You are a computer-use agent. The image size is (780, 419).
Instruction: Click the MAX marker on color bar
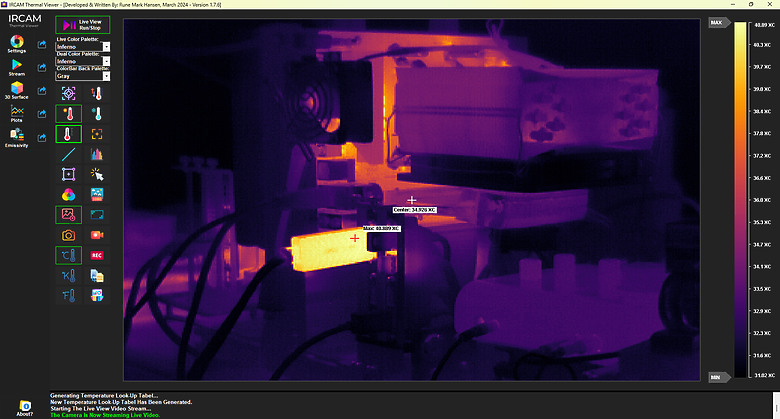pyautogui.click(x=719, y=23)
